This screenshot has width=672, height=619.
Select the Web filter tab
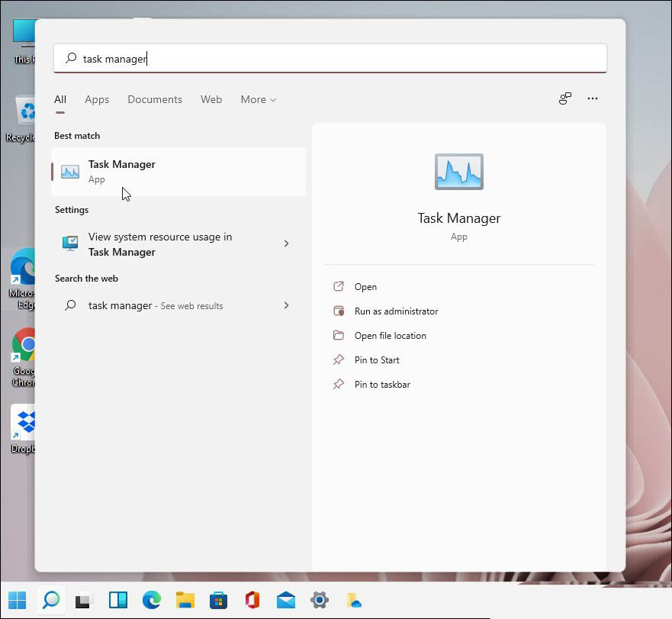(211, 99)
